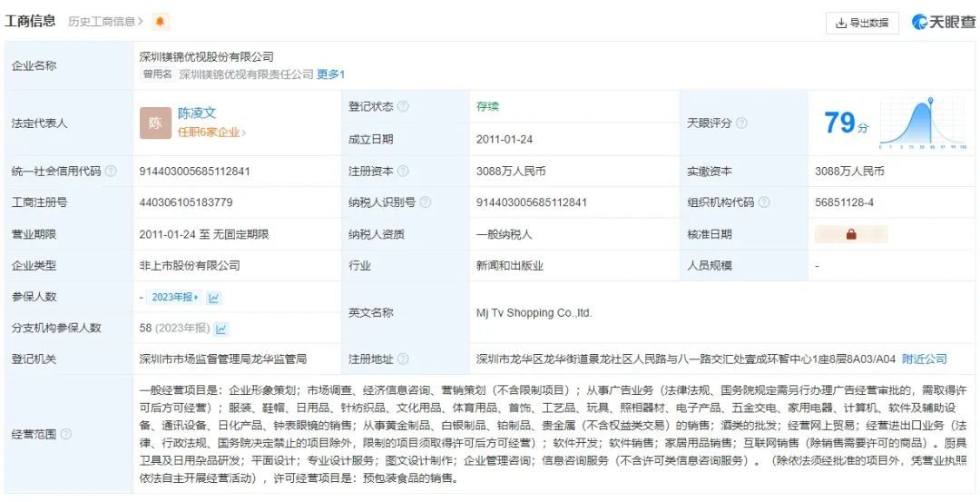
Task: Click the bell alert icon beside 历史工商信息
Action: click(161, 22)
